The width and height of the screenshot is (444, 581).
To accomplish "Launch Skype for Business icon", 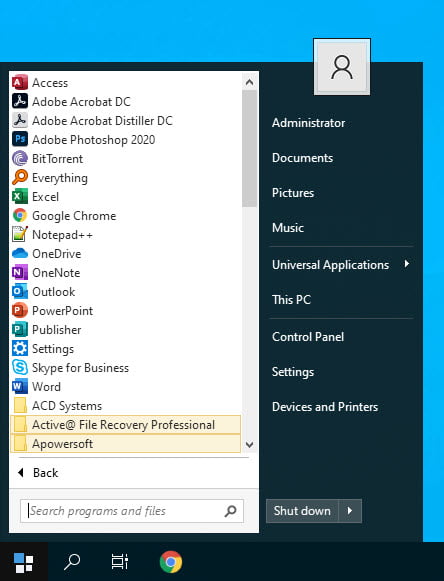I will click(x=20, y=368).
